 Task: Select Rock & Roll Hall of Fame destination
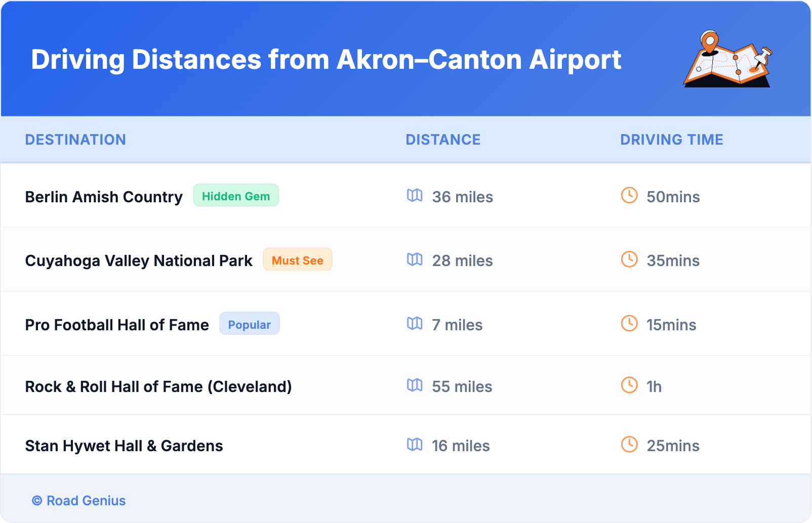(158, 386)
